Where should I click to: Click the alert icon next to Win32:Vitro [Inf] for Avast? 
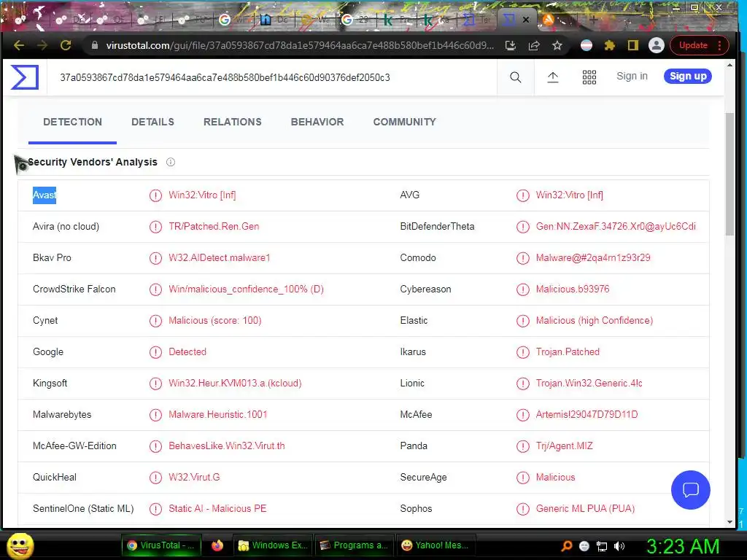155,195
